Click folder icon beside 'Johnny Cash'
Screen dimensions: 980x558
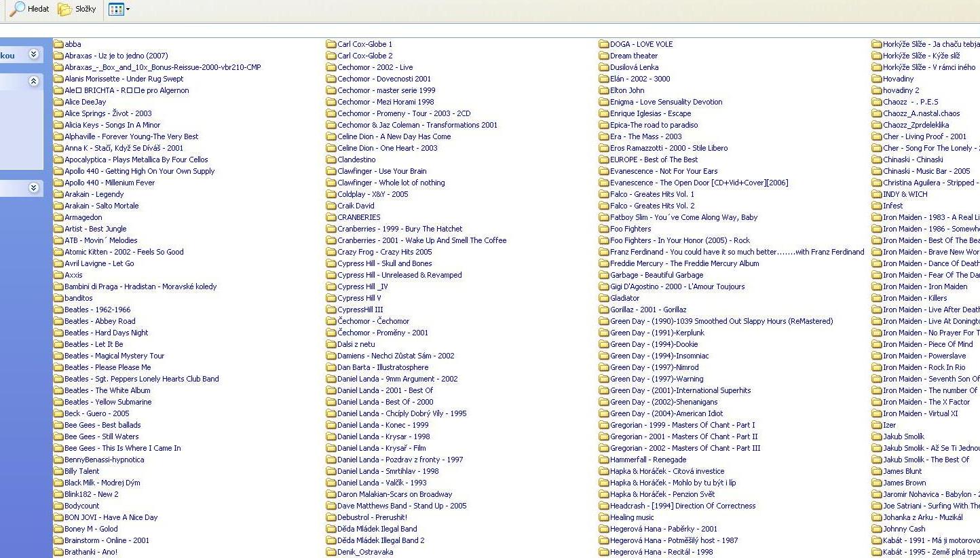877,529
